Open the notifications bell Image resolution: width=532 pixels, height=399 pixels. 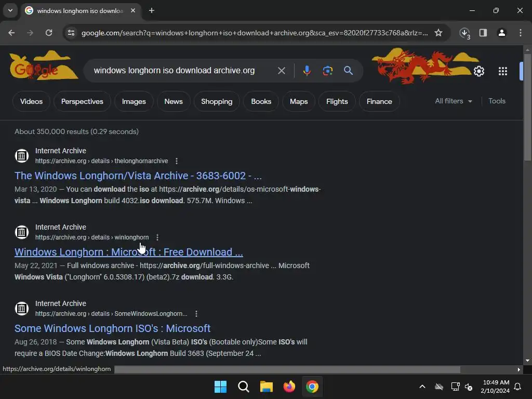[517, 387]
